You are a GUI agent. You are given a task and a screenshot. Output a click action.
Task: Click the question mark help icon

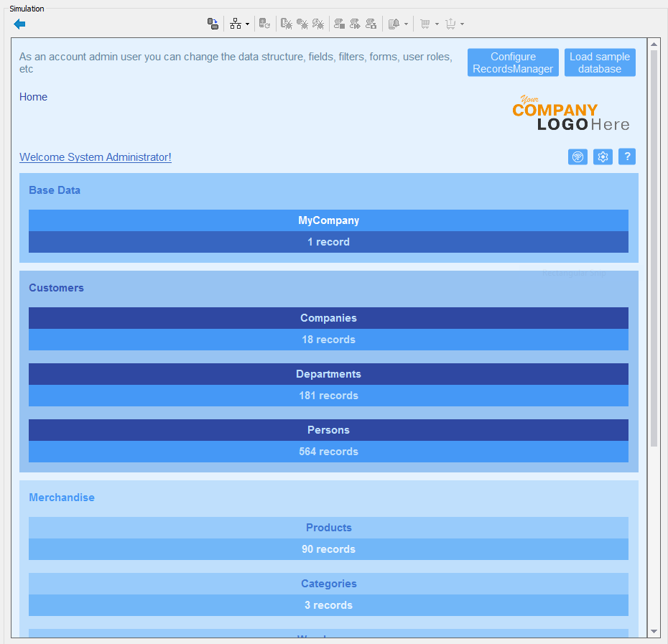[626, 157]
